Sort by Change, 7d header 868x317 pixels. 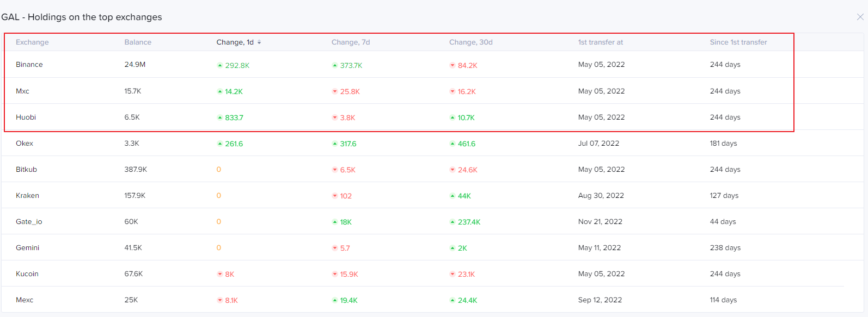[x=351, y=42]
